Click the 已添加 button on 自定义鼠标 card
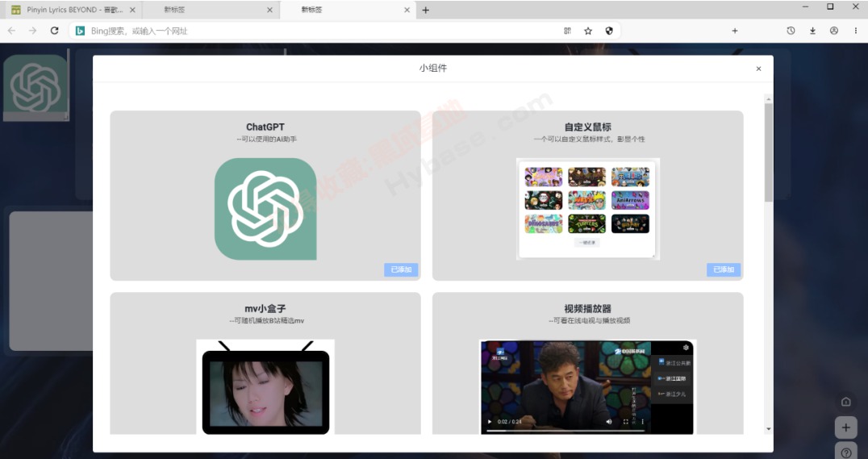The width and height of the screenshot is (868, 459). point(723,269)
